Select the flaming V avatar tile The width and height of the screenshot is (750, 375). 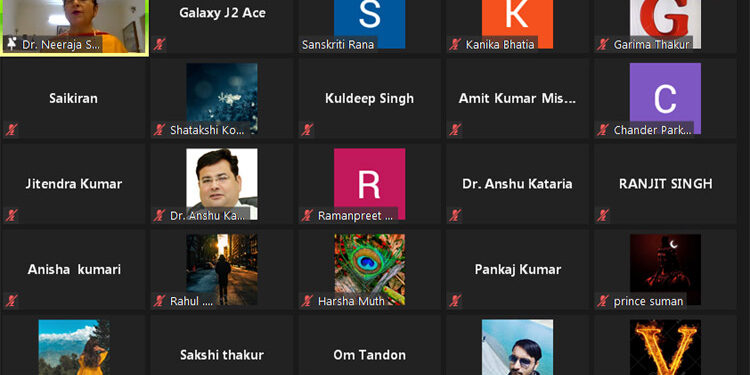665,347
